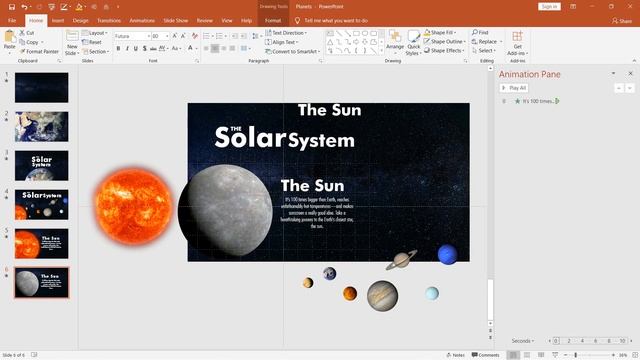Center the text
The height and width of the screenshot is (360, 640).
coord(215,49)
